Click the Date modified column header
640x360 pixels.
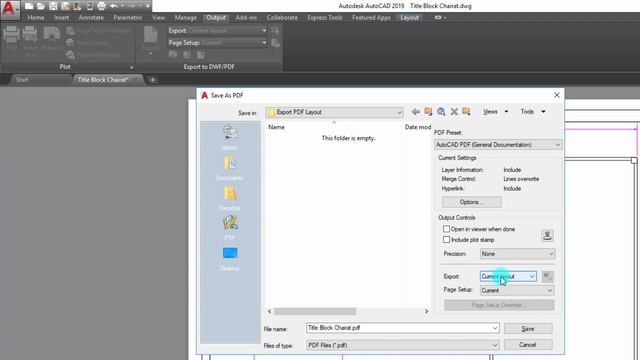coord(417,127)
